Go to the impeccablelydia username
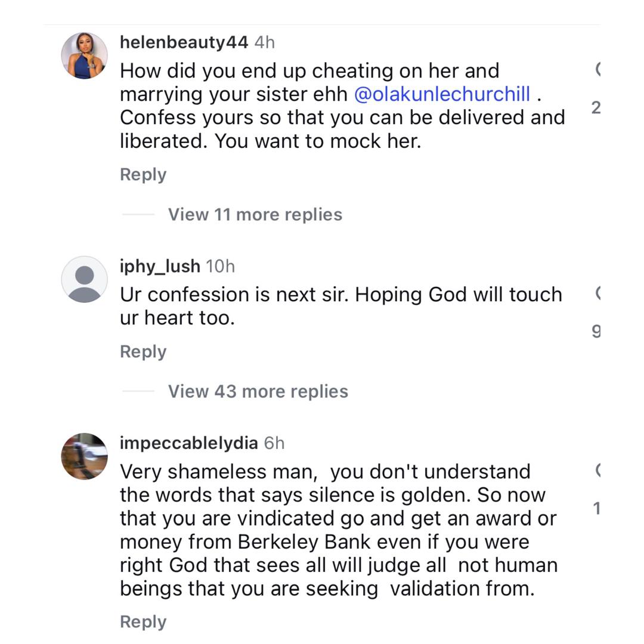Viewport: 644px width, 644px height. 188,443
